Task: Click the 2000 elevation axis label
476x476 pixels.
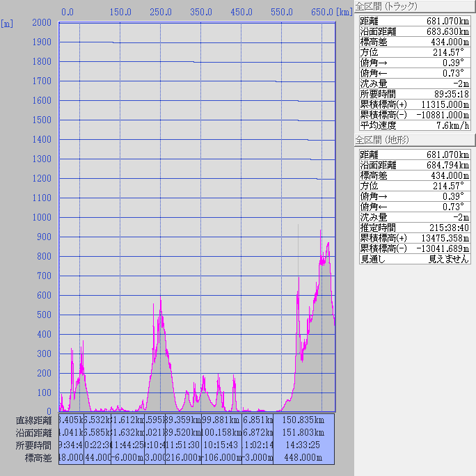Action: pyautogui.click(x=42, y=23)
